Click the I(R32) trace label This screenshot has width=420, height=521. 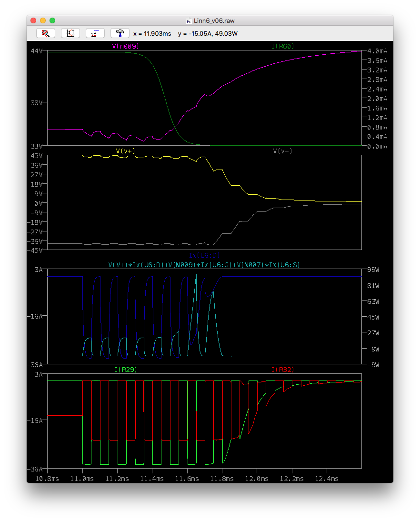coord(283,370)
